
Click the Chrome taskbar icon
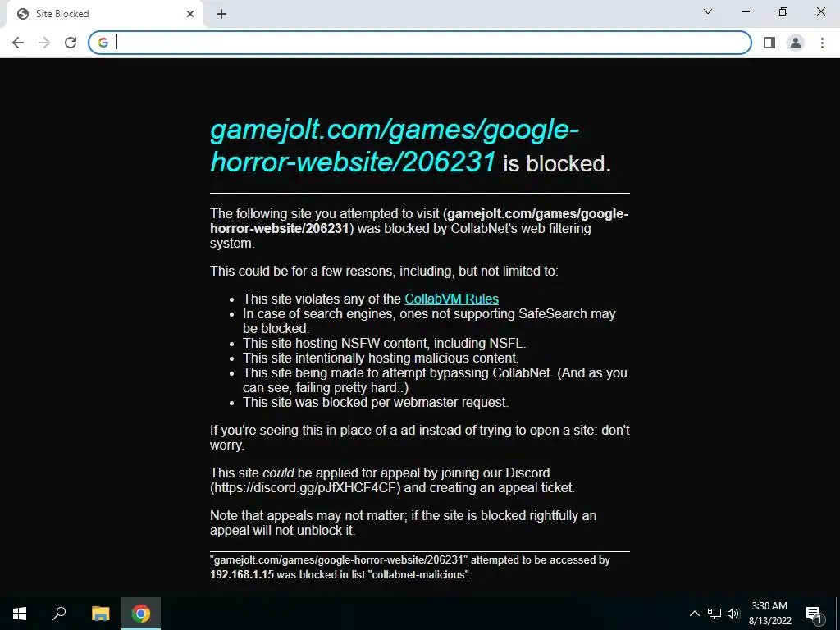[x=141, y=614]
